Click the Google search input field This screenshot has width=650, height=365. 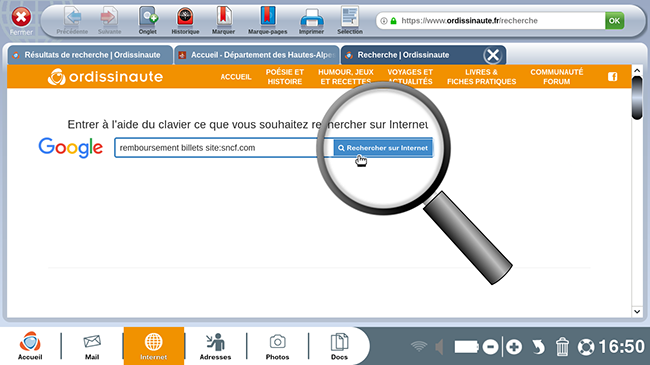coord(224,148)
